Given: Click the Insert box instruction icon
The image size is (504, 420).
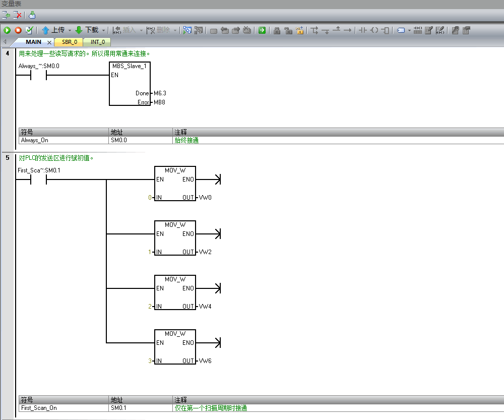Looking at the screenshot, I should point(386,30).
